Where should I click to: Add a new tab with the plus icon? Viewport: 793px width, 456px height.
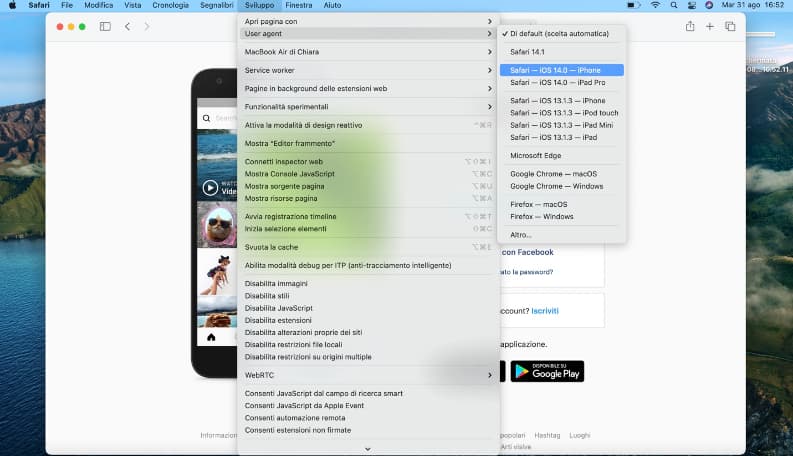pos(710,26)
